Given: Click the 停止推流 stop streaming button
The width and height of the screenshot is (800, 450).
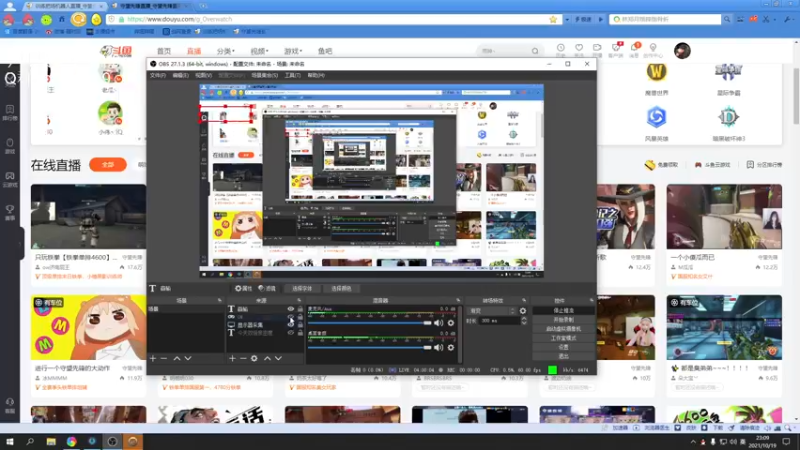Looking at the screenshot, I should pyautogui.click(x=563, y=310).
